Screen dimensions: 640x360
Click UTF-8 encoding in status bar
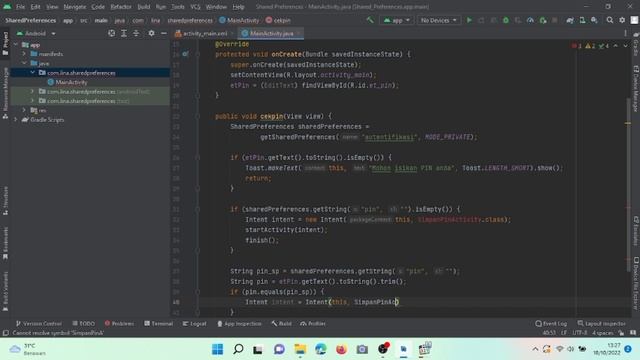click(579, 333)
